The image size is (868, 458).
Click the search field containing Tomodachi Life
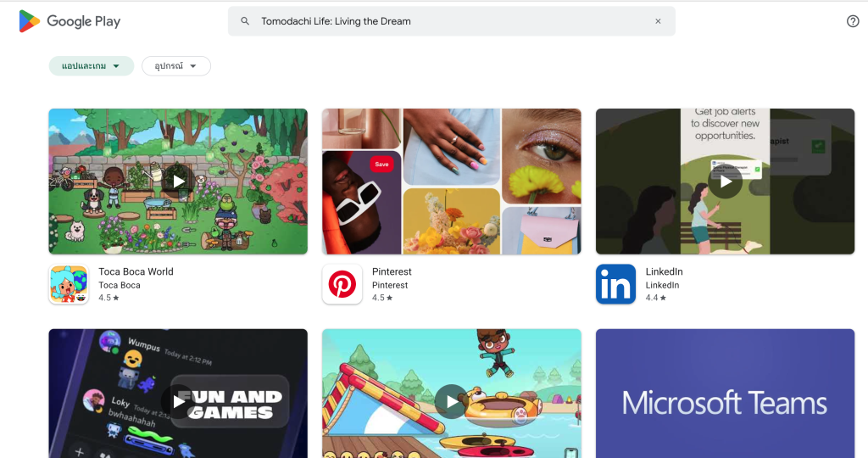[x=452, y=21]
